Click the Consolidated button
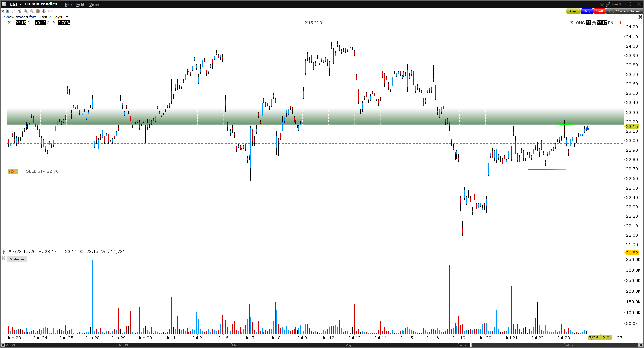The height and width of the screenshot is (348, 644). pyautogui.click(x=625, y=11)
